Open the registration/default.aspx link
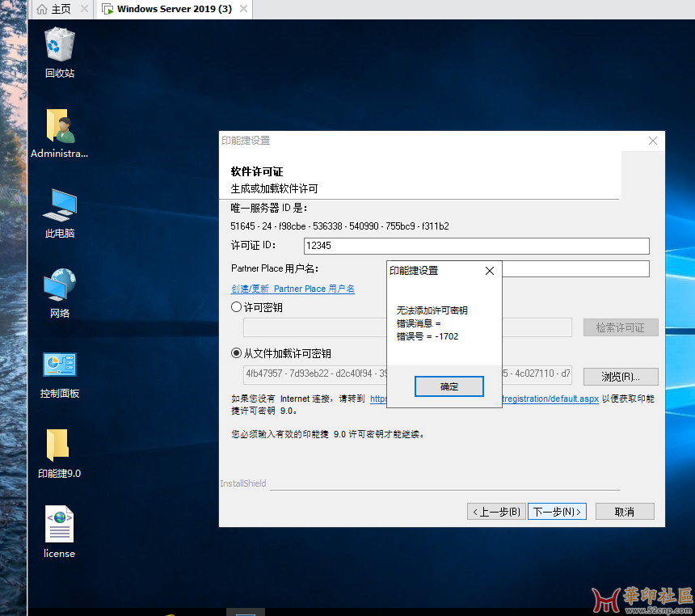Image resolution: width=695 pixels, height=616 pixels. [x=550, y=399]
